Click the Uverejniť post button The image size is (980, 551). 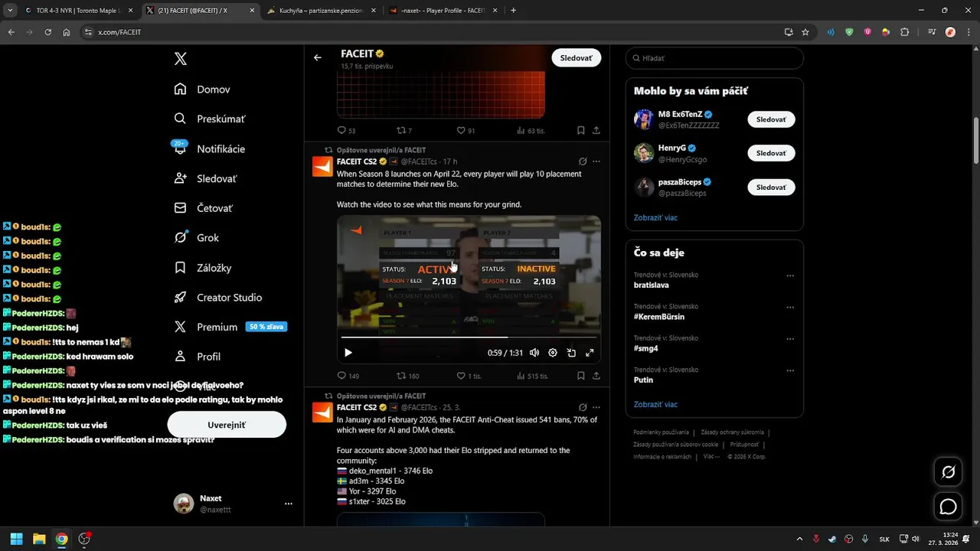227,425
